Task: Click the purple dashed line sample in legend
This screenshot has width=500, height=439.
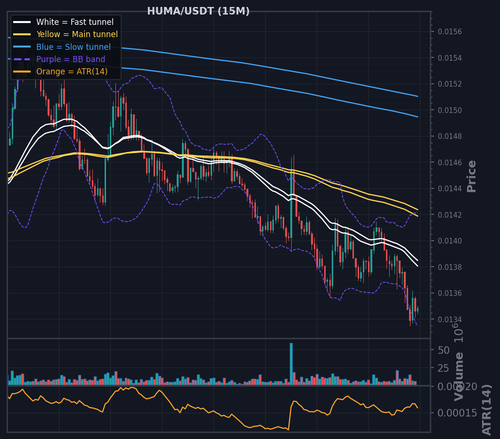Action: point(22,59)
